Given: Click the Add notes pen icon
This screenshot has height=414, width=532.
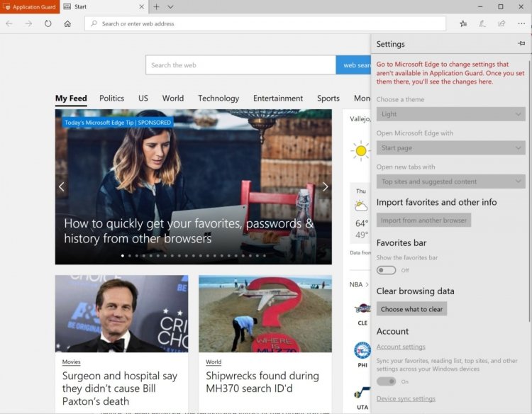Looking at the screenshot, I should tap(482, 23).
